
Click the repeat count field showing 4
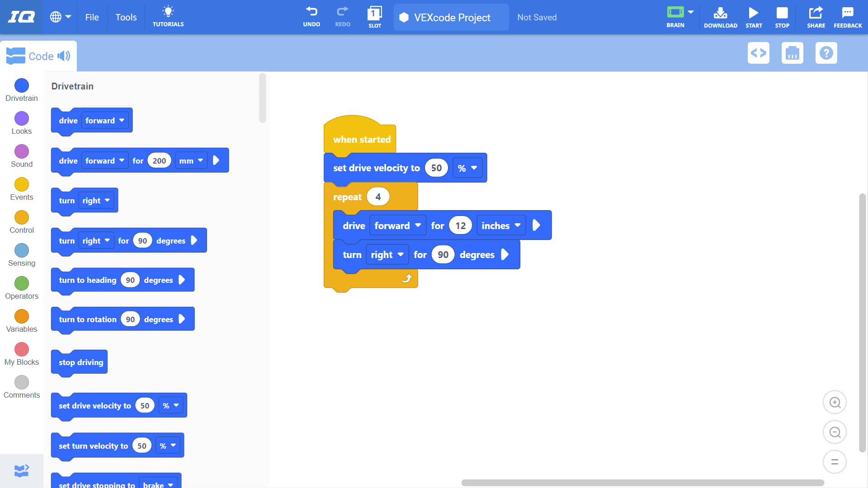point(378,197)
